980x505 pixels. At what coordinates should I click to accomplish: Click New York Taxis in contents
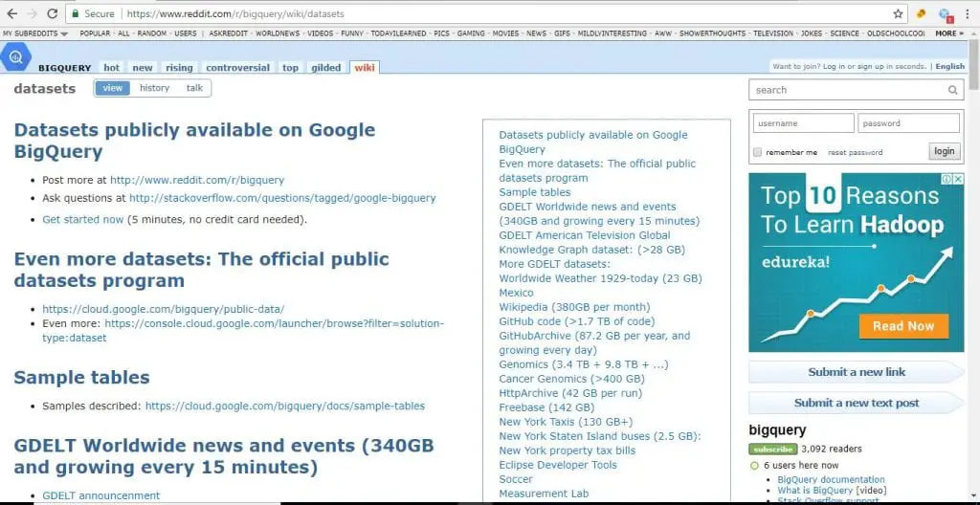566,422
